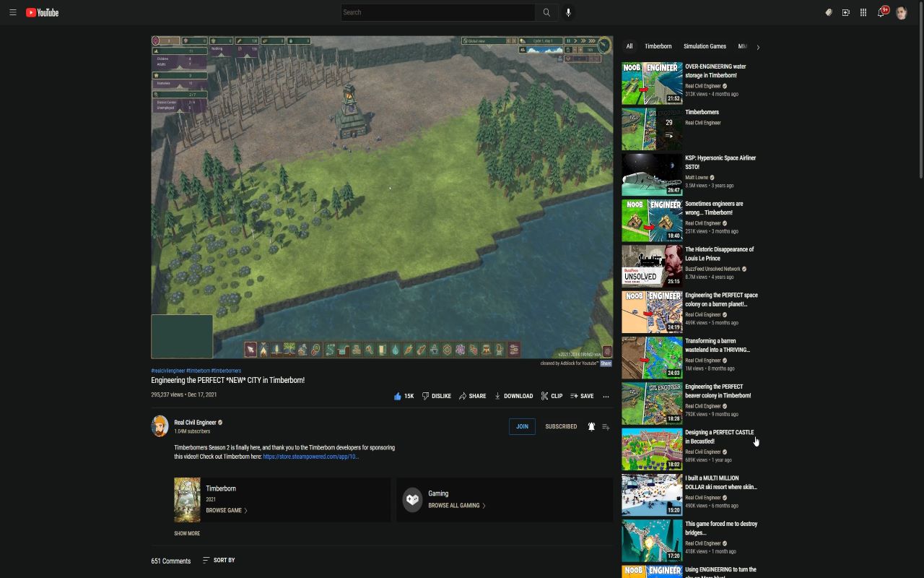This screenshot has height=578, width=924.
Task: Click BuzzFeed Unsolved Network channel name
Action: point(712,269)
